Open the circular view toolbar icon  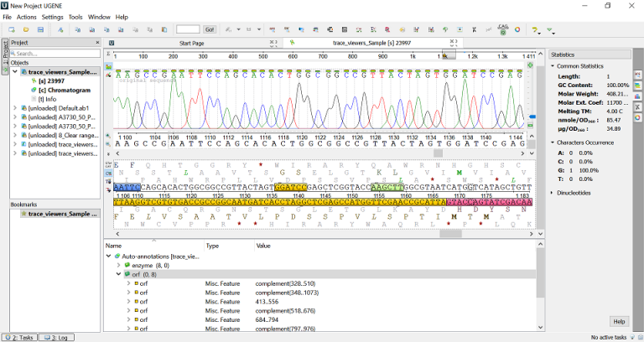(517, 29)
